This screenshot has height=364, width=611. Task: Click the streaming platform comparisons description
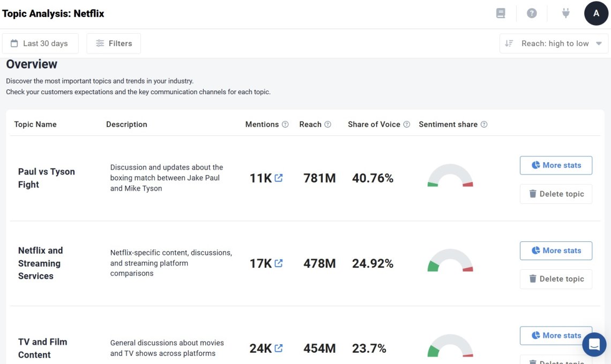(x=171, y=263)
